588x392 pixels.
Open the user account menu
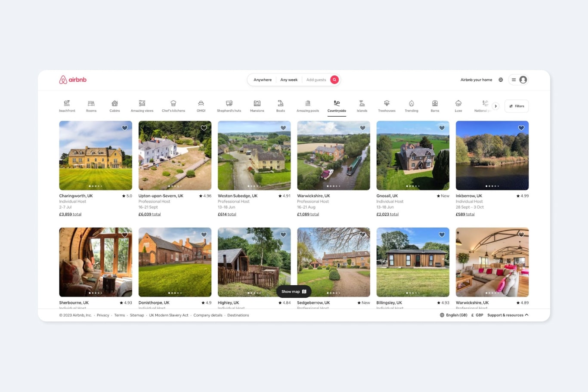pos(523,80)
